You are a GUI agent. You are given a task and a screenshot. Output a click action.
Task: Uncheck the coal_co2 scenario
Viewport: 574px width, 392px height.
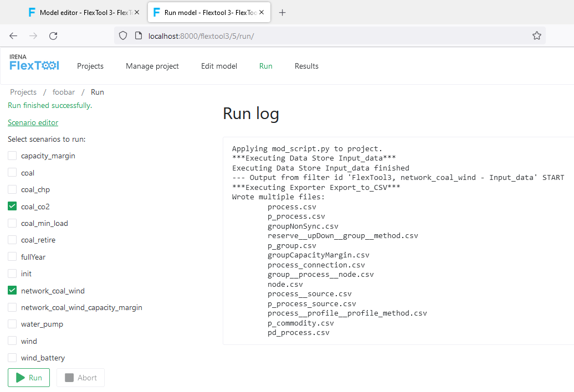tap(12, 207)
